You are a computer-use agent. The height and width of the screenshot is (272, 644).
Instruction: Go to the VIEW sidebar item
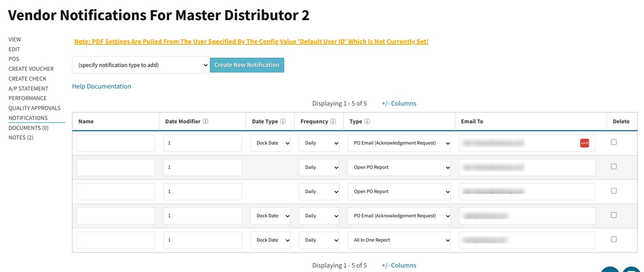pyautogui.click(x=15, y=39)
